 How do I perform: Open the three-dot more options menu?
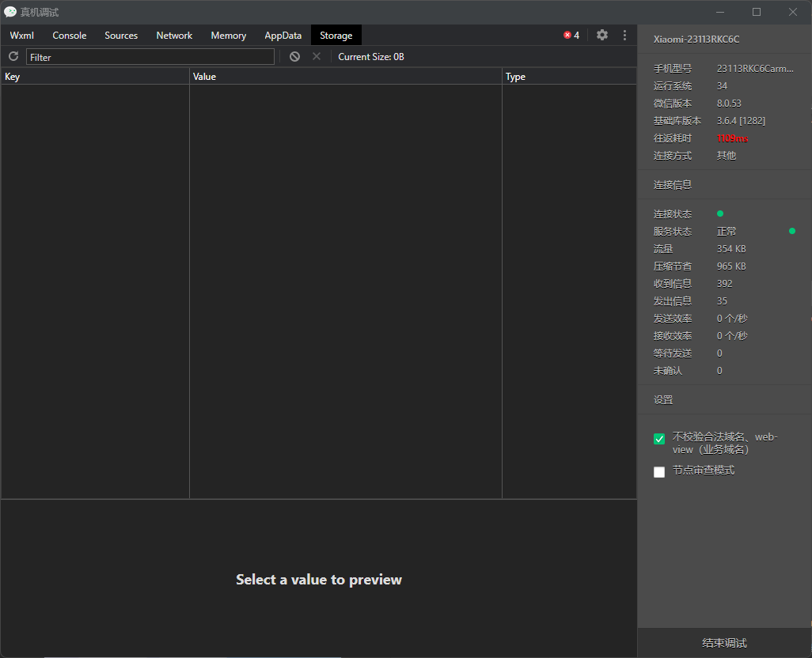tap(624, 35)
